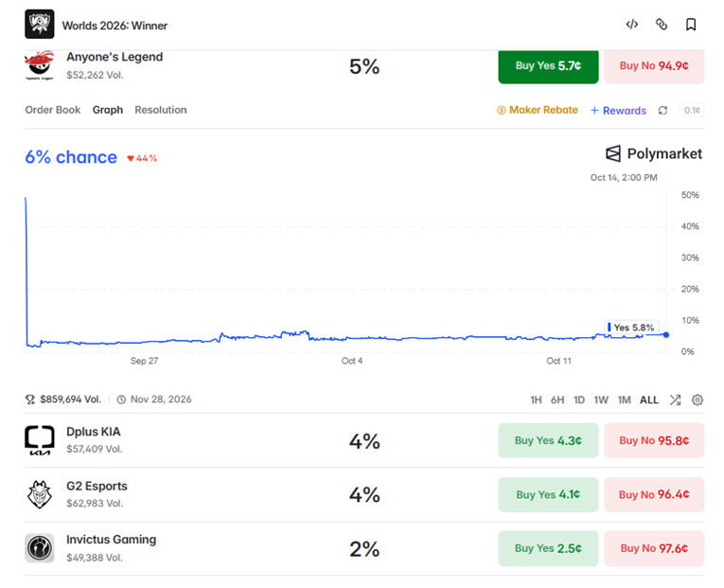Toggle the shuffle chart mode icon
Screen dimensions: 724x588
click(x=675, y=400)
